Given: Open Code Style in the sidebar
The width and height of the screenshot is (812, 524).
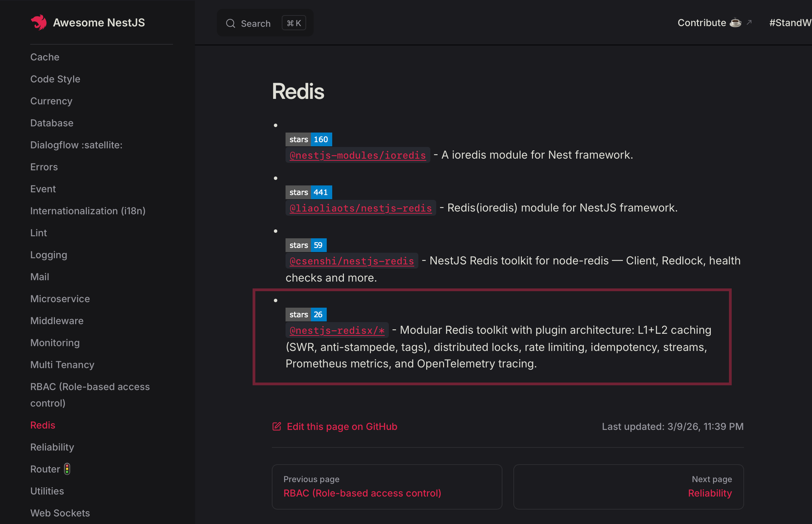Looking at the screenshot, I should click(x=55, y=79).
